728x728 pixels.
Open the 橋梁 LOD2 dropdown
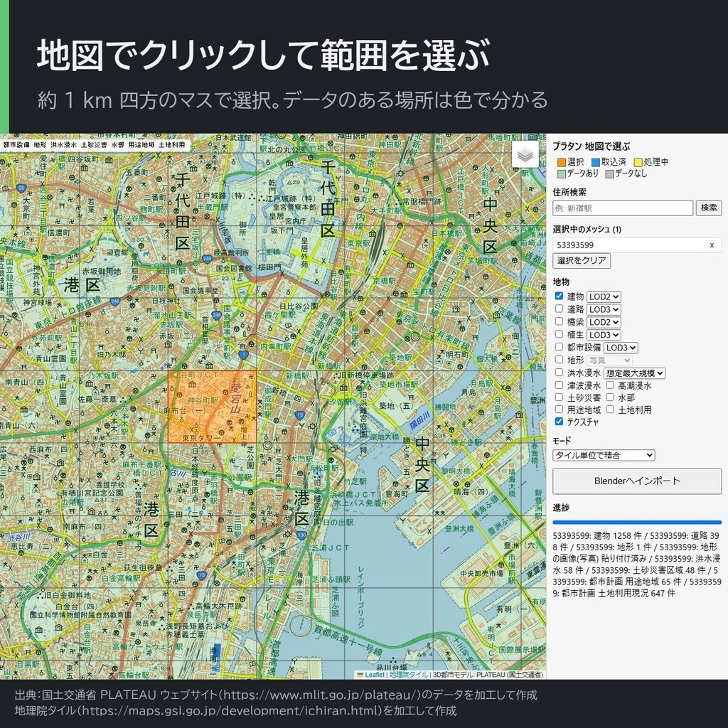[604, 322]
